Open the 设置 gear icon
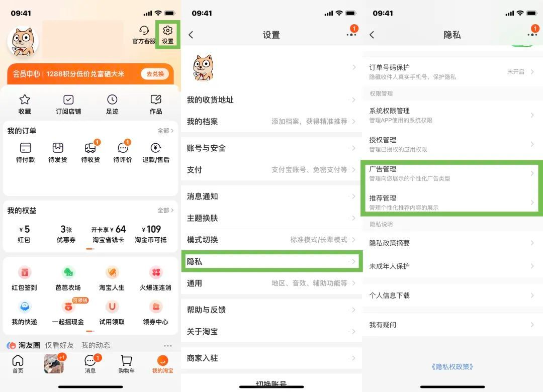Image resolution: width=543 pixels, height=392 pixels. point(167,31)
